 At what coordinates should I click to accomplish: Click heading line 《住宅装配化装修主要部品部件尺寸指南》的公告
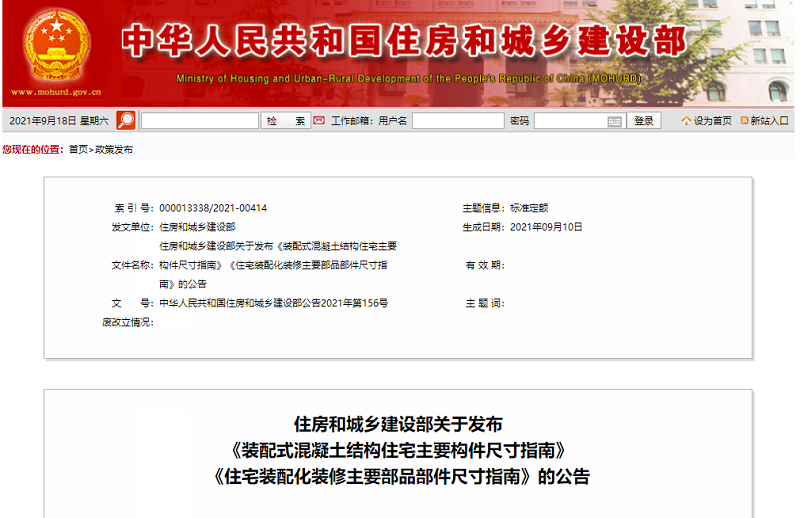pyautogui.click(x=401, y=477)
